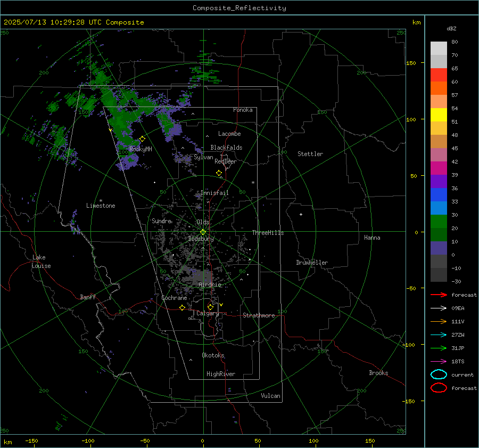Click the Didsbury label near radar center
479x448 pixels.
(x=201, y=239)
